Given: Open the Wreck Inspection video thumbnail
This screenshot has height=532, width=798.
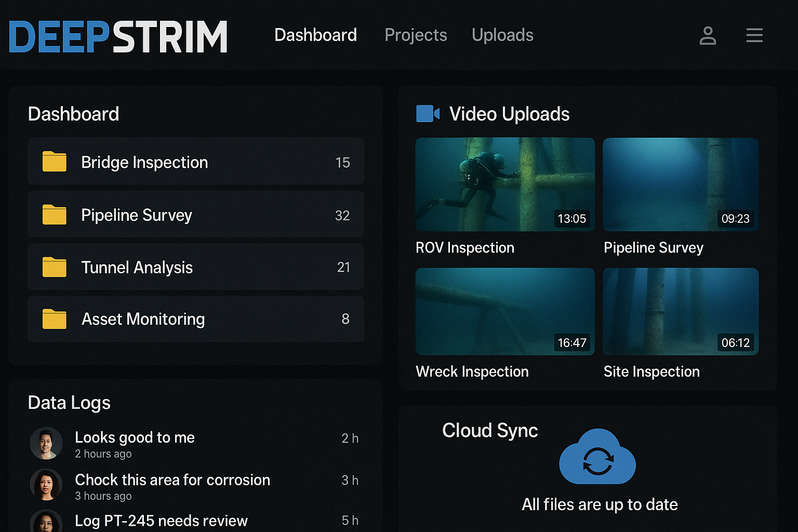Looking at the screenshot, I should [x=505, y=312].
